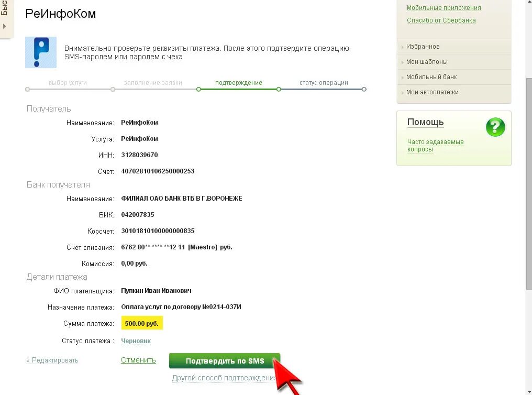The image size is (532, 395).
Task: Open the Спасибо от Сбербанка link
Action: point(441,20)
